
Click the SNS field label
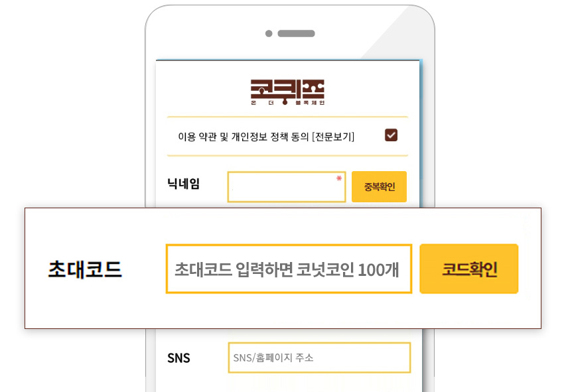pos(178,358)
